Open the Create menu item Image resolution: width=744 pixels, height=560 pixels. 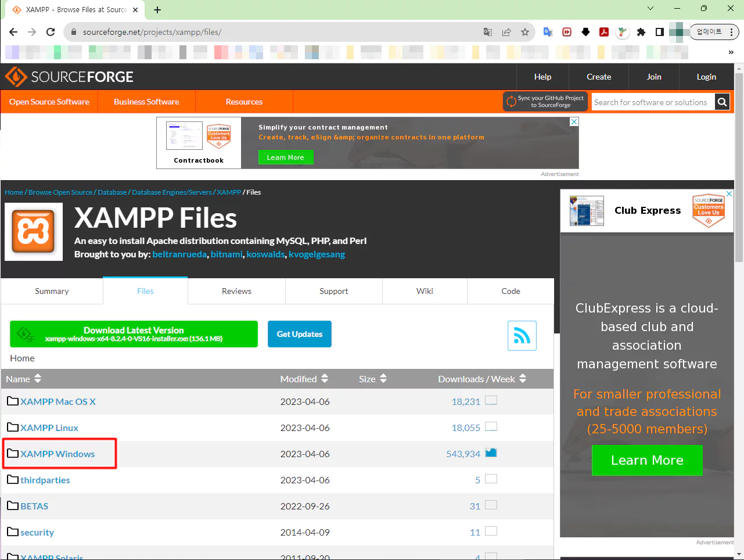(x=599, y=77)
